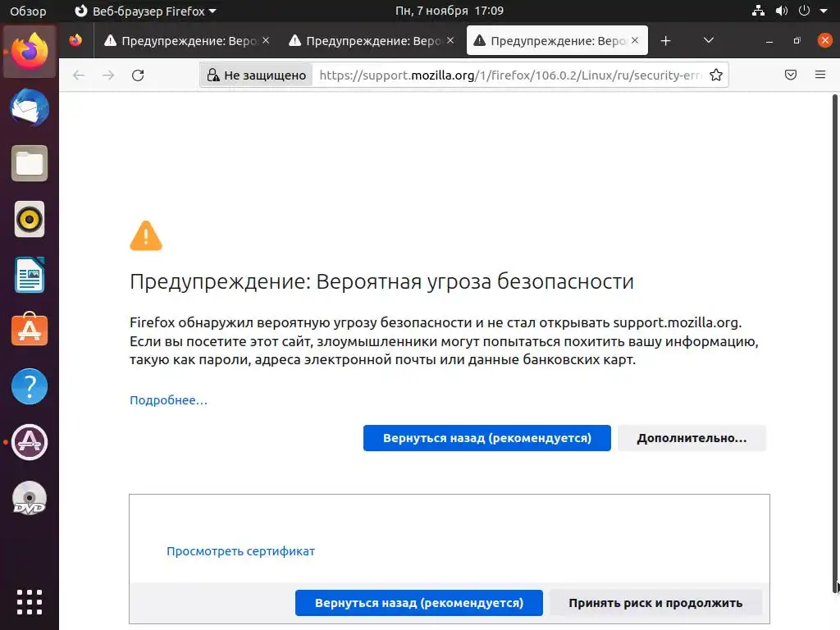Open the 'Обзор' activities overview
This screenshot has height=630, width=840.
coord(28,11)
